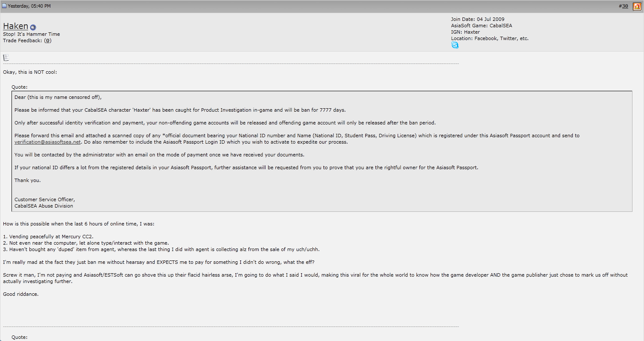Click the "Good riddance." line
The height and width of the screenshot is (341, 644).
click(x=21, y=294)
